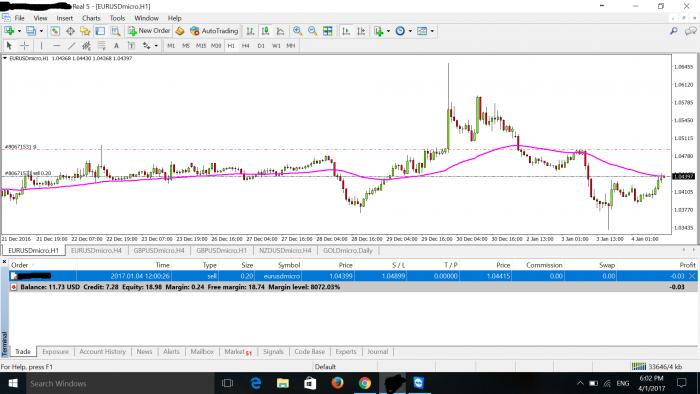The width and height of the screenshot is (700, 394).
Task: Open the Account History tab
Action: 103,352
